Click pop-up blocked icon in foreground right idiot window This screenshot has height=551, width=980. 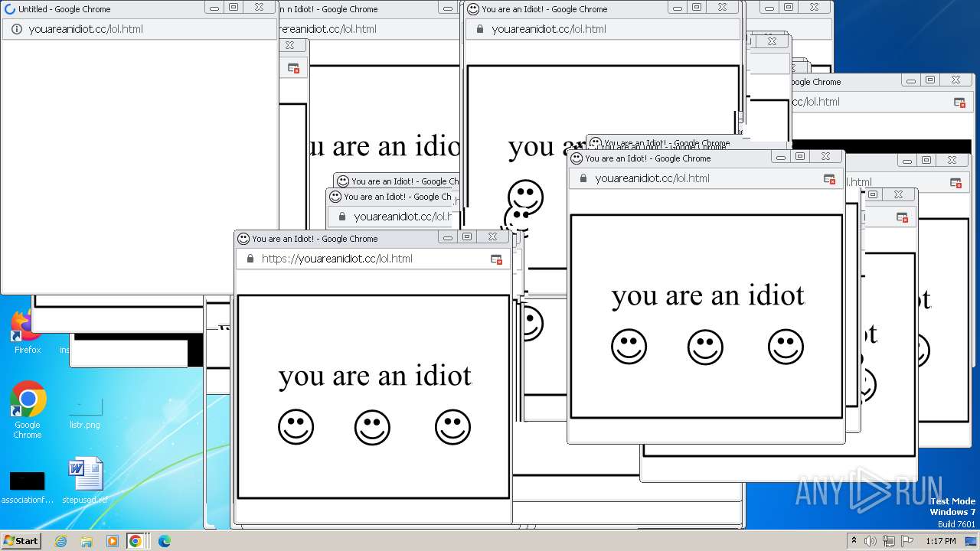829,179
